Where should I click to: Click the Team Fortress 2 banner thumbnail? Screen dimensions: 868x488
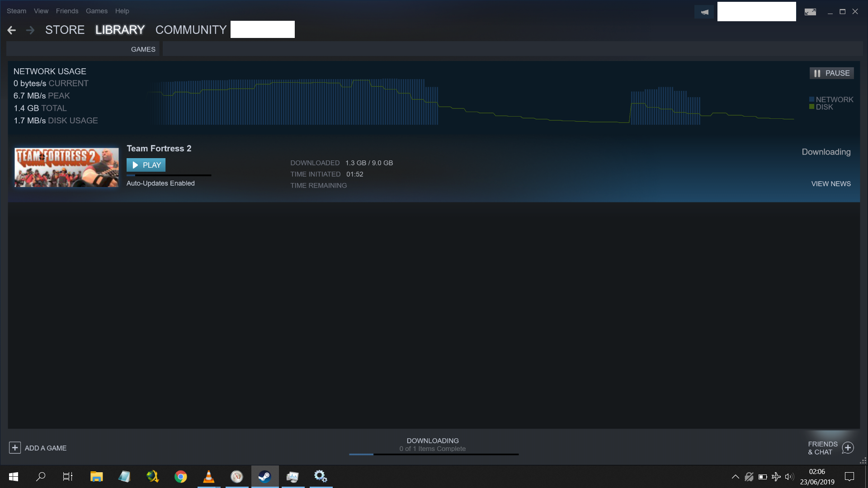point(66,167)
